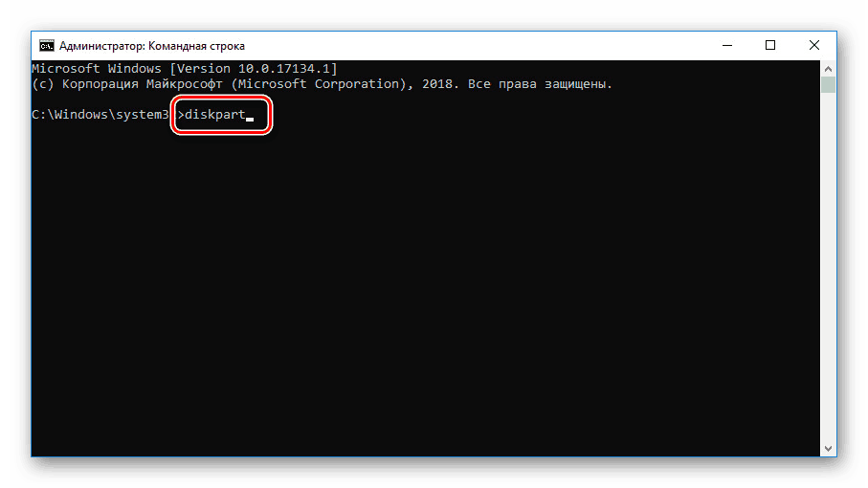Click the title text Администратор: Командная строка

[x=151, y=46]
